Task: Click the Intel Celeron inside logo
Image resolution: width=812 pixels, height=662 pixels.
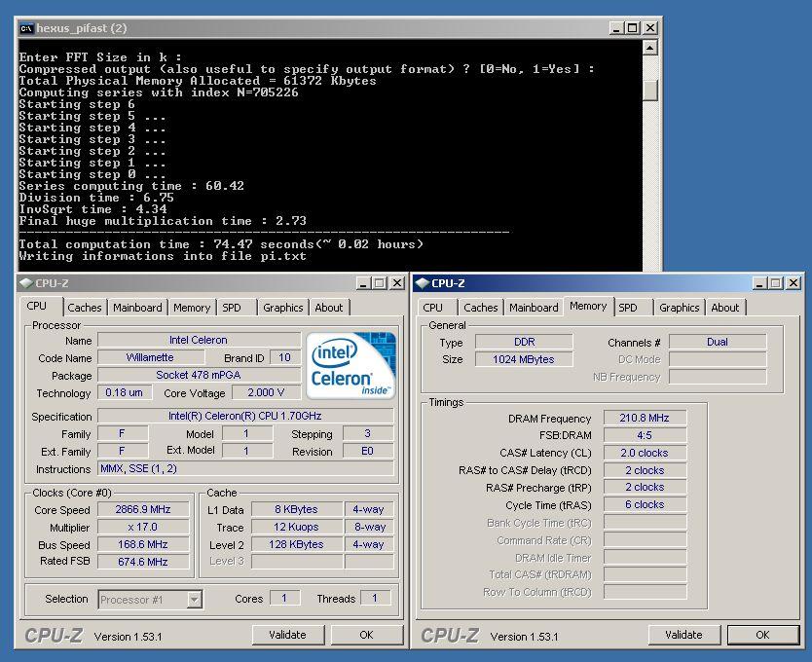Action: 351,366
